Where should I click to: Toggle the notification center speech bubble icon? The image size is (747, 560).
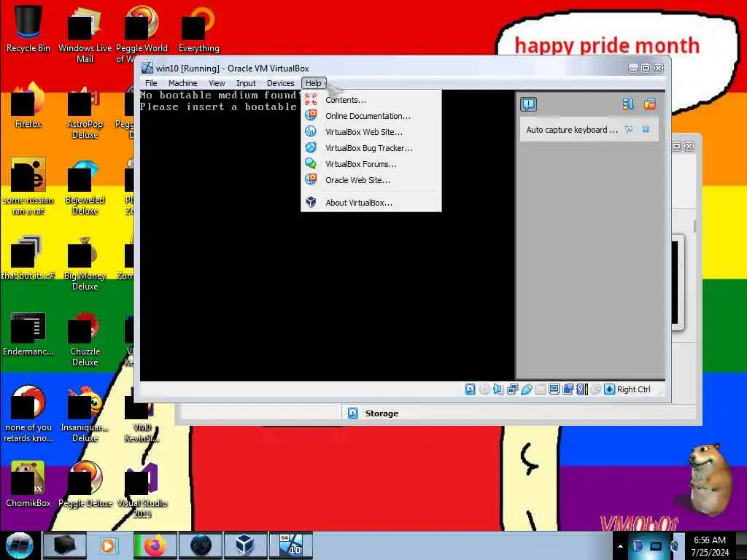point(528,104)
